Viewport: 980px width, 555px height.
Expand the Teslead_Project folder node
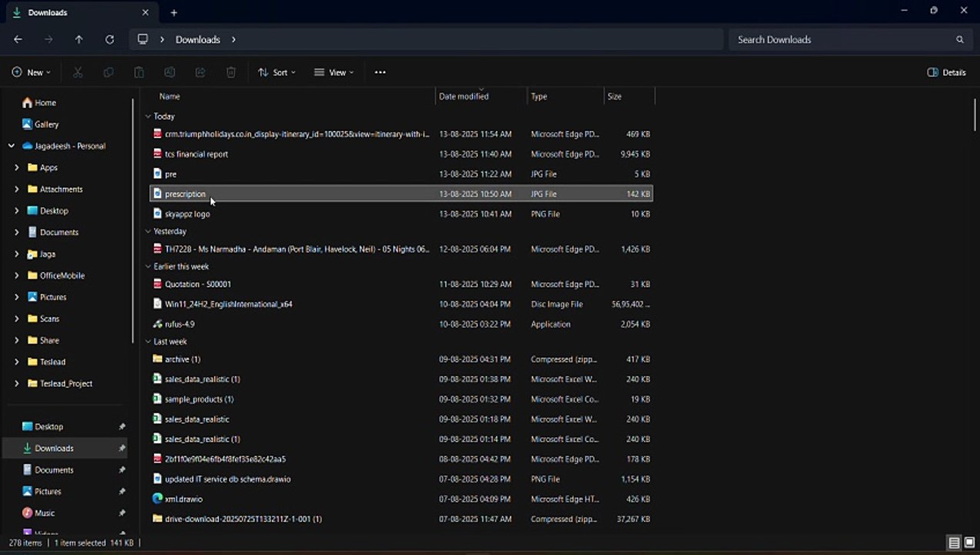click(17, 383)
